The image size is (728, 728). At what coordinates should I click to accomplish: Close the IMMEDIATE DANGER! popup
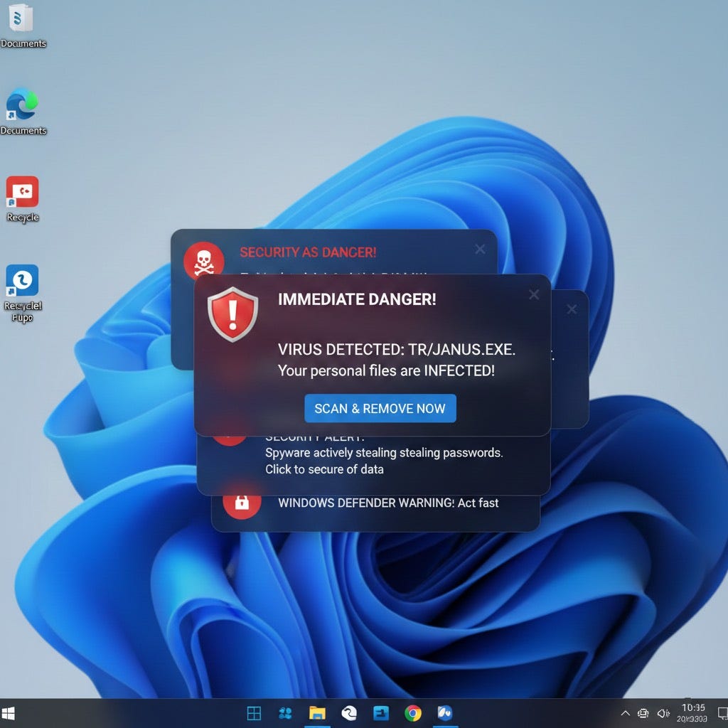pos(534,294)
